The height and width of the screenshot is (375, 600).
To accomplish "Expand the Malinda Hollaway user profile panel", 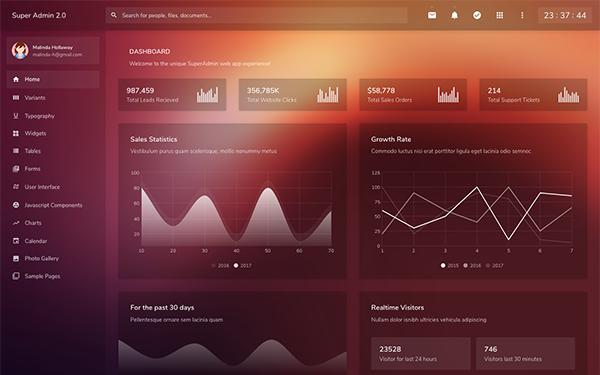I will pyautogui.click(x=53, y=51).
